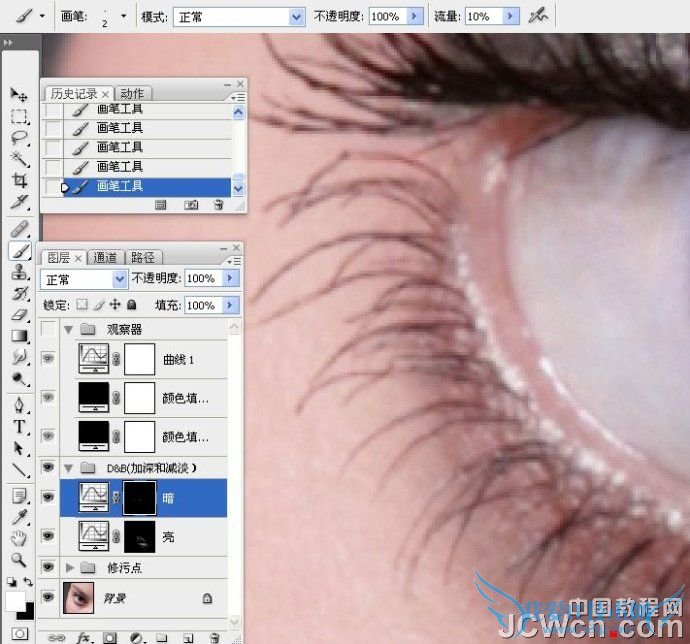This screenshot has height=644, width=690.
Task: Select the Lasso tool
Action: click(x=18, y=138)
